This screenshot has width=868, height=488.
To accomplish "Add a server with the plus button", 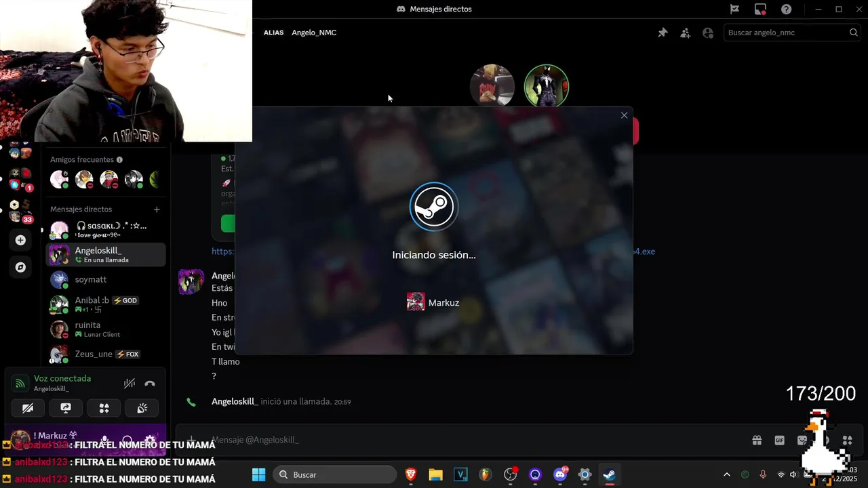I will click(20, 240).
